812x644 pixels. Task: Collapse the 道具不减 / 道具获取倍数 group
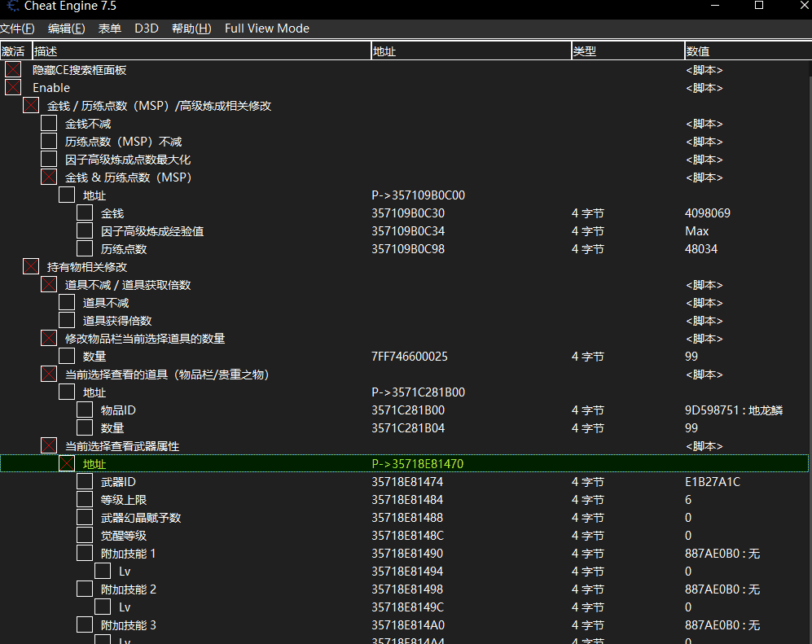coord(49,285)
